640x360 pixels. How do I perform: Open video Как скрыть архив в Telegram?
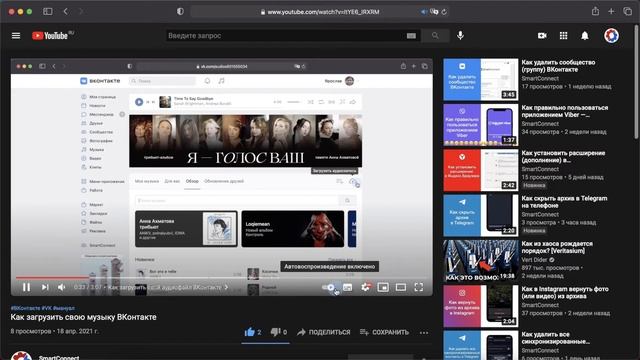564,202
